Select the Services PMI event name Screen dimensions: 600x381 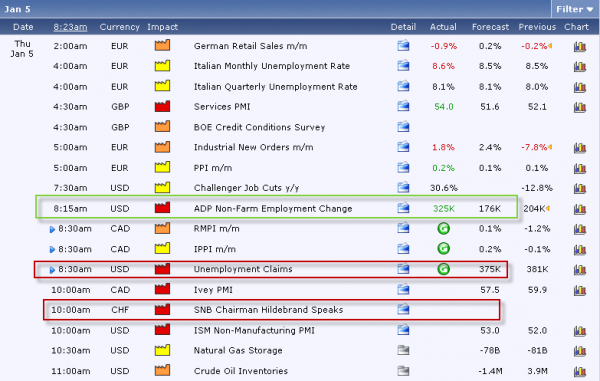[x=222, y=107]
